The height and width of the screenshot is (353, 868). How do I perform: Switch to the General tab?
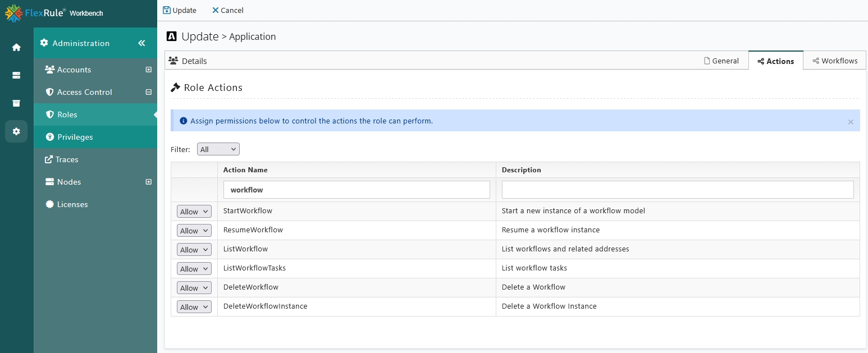[x=721, y=61]
